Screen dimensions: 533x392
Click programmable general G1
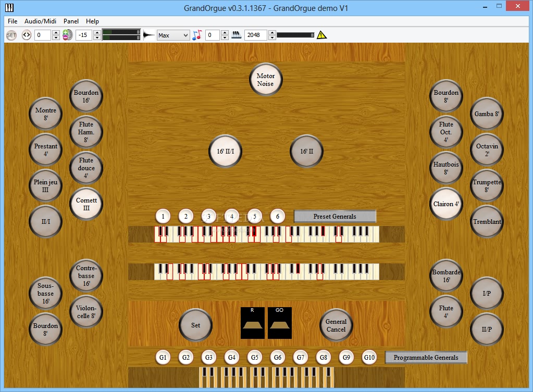[x=163, y=357]
